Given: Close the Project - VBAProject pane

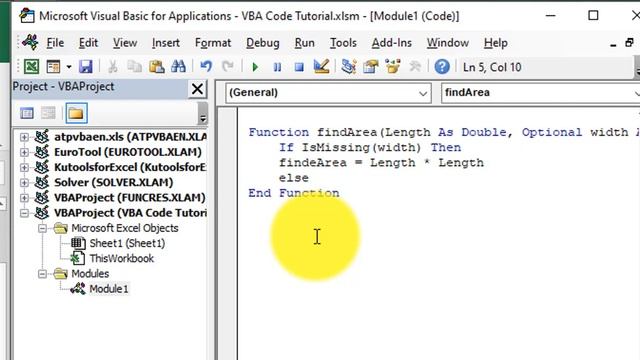Looking at the screenshot, I should pyautogui.click(x=197, y=89).
